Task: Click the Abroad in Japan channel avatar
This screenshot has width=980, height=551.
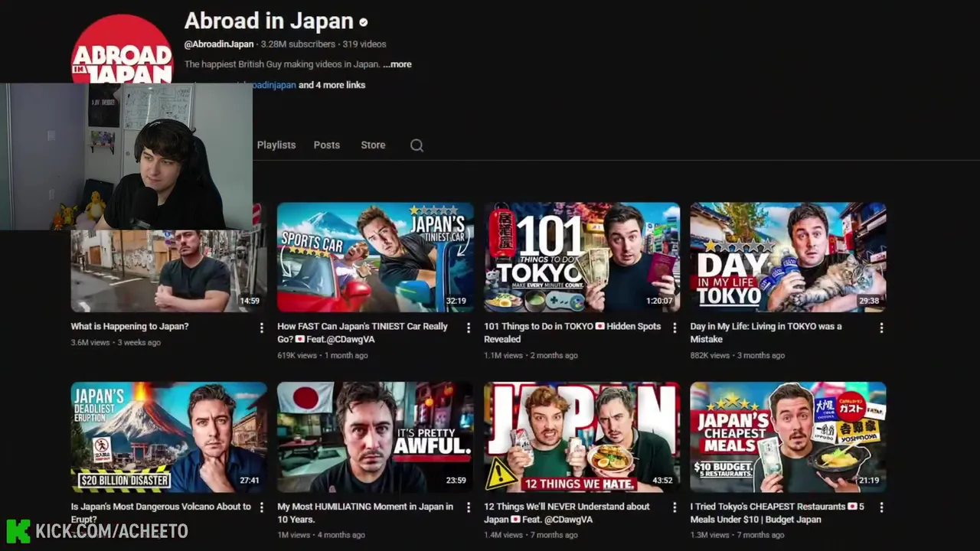Action: 122,48
